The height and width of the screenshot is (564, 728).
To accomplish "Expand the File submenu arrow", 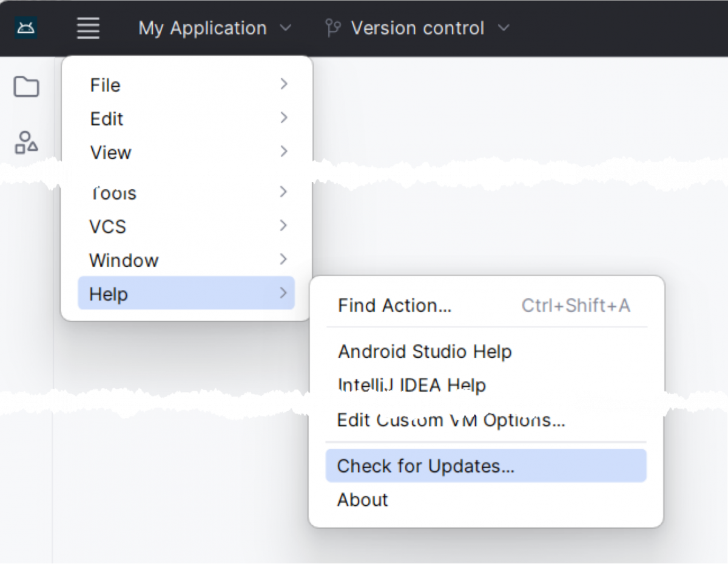I will coord(283,85).
